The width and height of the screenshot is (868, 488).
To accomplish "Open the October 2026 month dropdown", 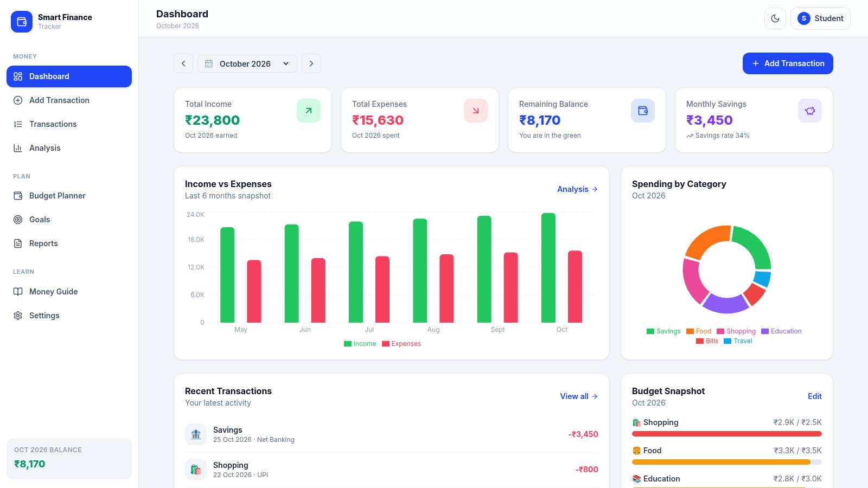I will pos(247,63).
